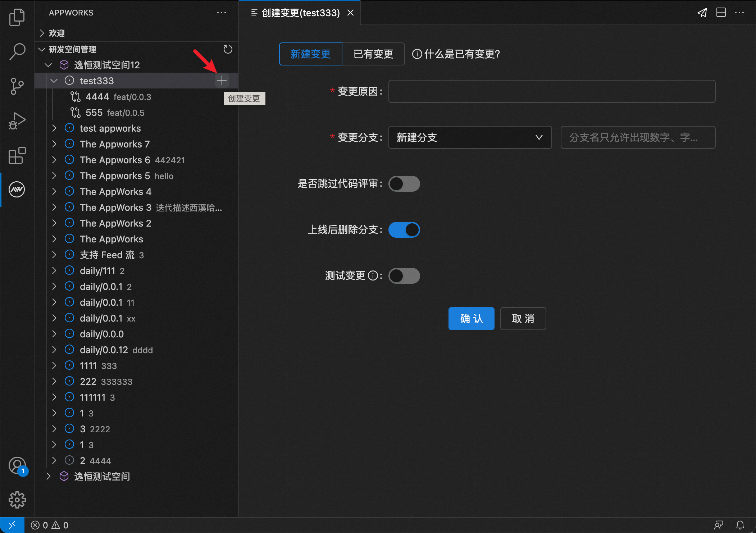Image resolution: width=756 pixels, height=533 pixels.
Task: Turn on the 测试变更 switch
Action: (x=404, y=275)
